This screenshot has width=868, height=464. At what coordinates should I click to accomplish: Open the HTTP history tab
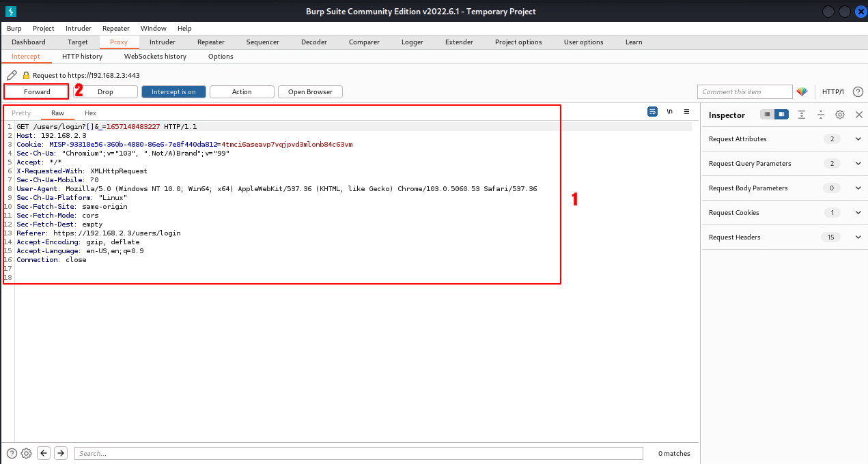pos(82,57)
